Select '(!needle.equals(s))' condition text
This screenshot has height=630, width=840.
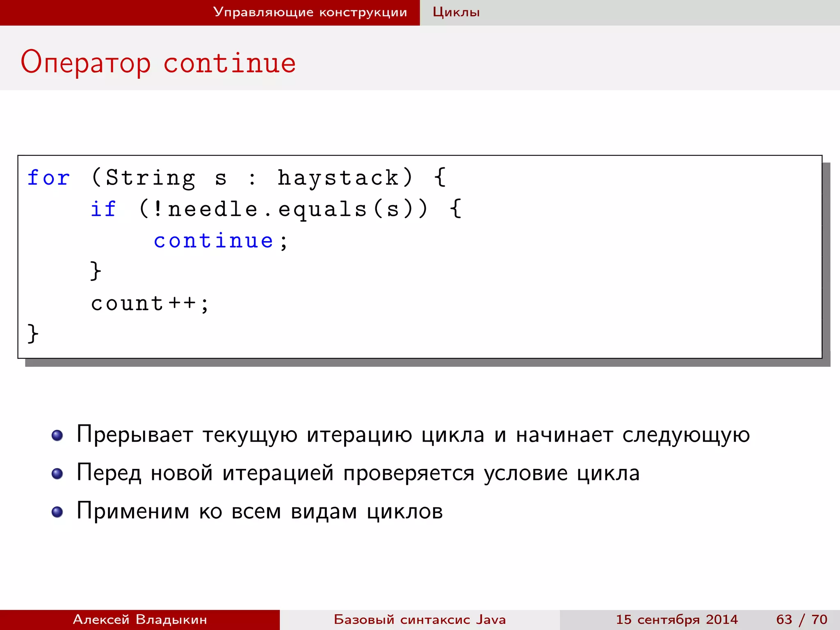284,210
